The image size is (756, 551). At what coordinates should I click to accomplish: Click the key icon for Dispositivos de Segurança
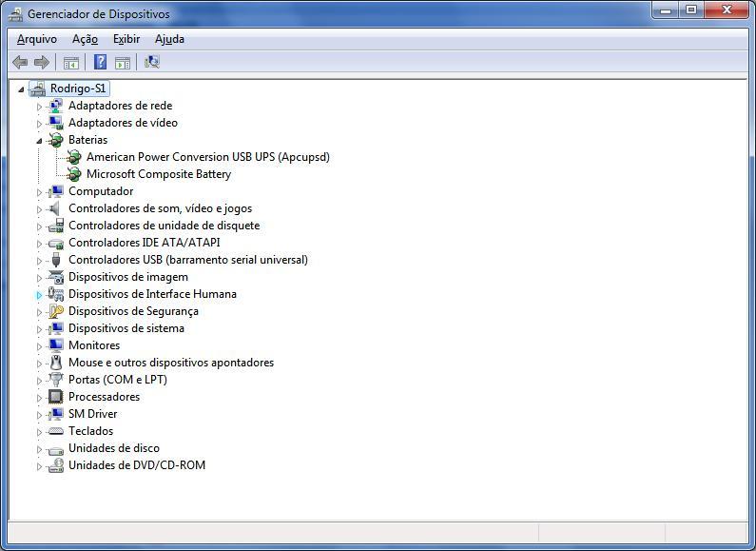point(56,311)
